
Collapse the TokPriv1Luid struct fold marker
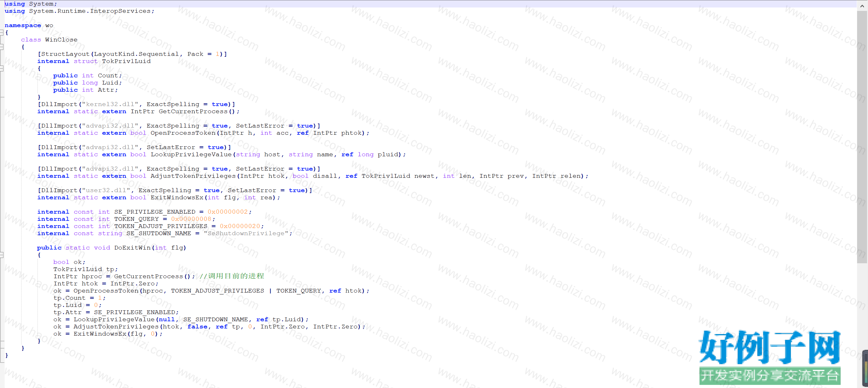2,68
